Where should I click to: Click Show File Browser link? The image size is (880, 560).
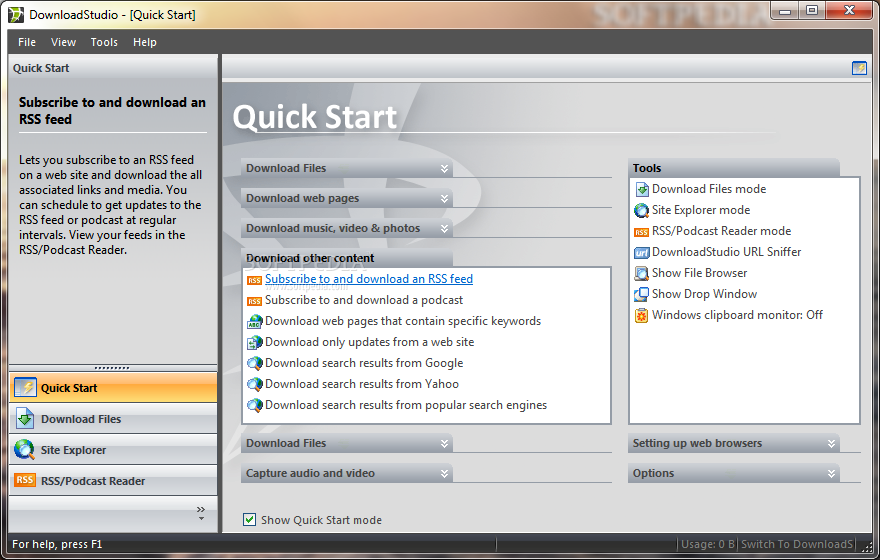[x=699, y=273]
